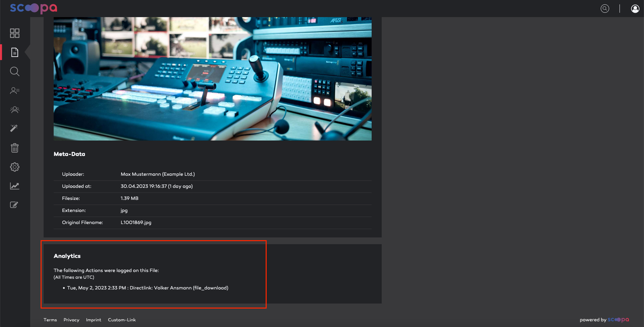This screenshot has width=644, height=327.
Task: Open the trash bin in sidebar
Action: click(x=15, y=148)
